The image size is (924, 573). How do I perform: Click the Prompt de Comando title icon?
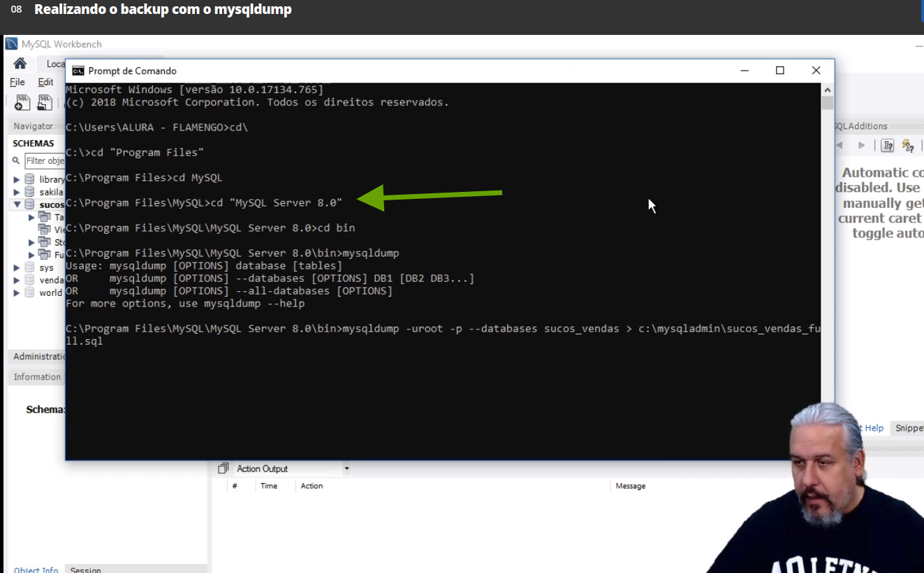point(78,70)
